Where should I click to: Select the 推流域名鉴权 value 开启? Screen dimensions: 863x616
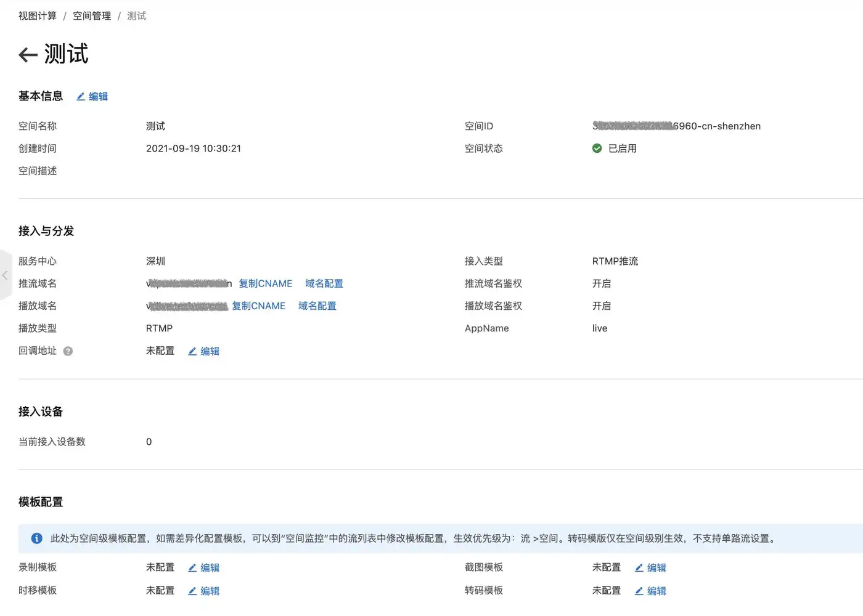click(x=602, y=283)
